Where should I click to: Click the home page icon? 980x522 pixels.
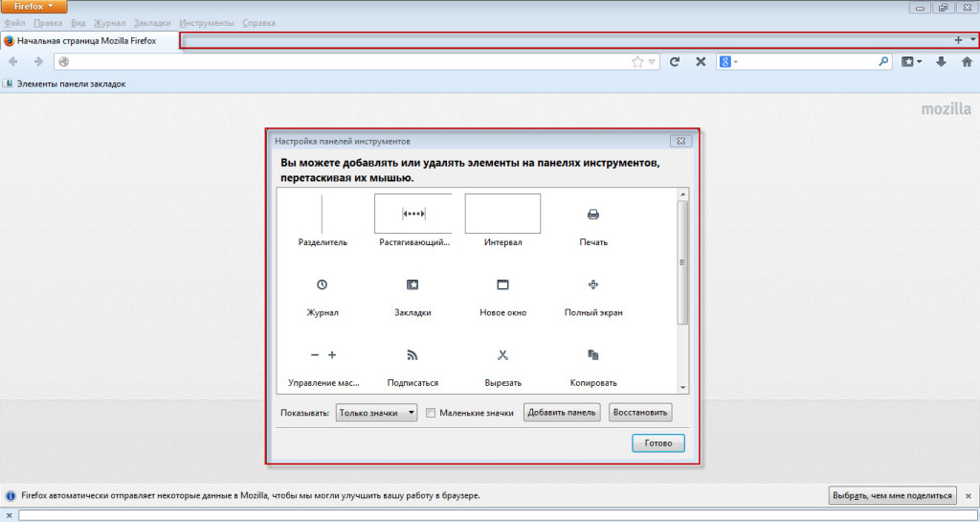967,61
